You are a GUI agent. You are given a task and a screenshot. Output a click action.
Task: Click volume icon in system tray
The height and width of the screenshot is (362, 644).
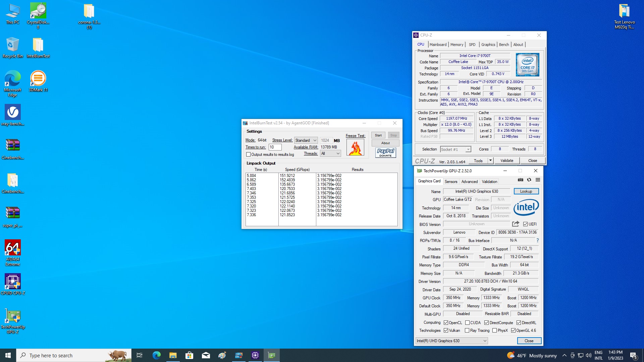tap(588, 355)
